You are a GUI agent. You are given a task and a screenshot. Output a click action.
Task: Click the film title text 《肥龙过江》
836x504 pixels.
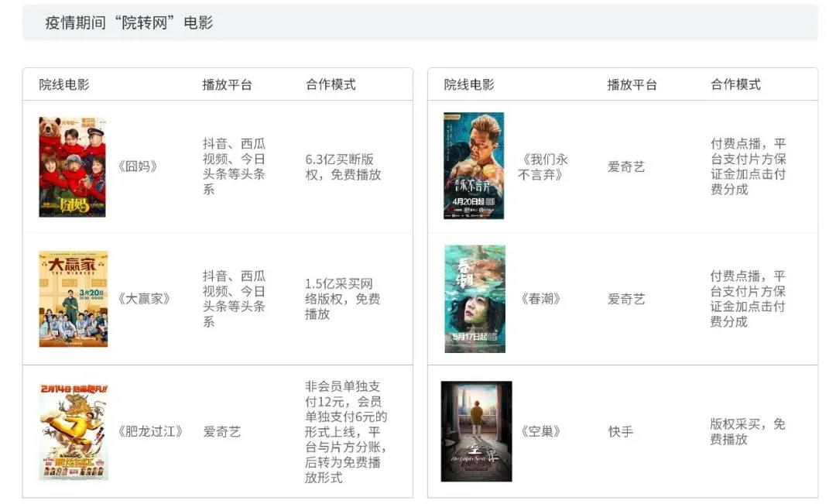click(150, 431)
